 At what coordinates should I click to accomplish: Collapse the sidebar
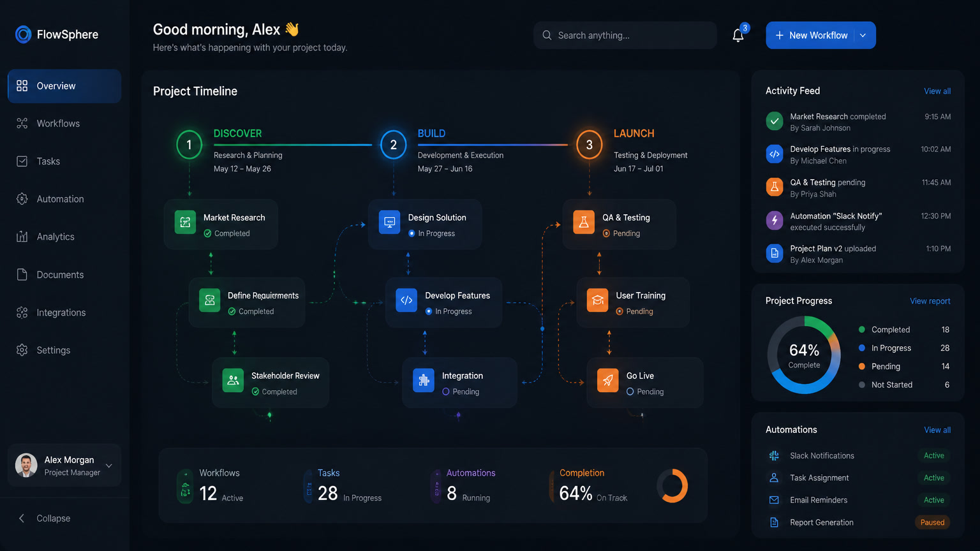(x=45, y=518)
